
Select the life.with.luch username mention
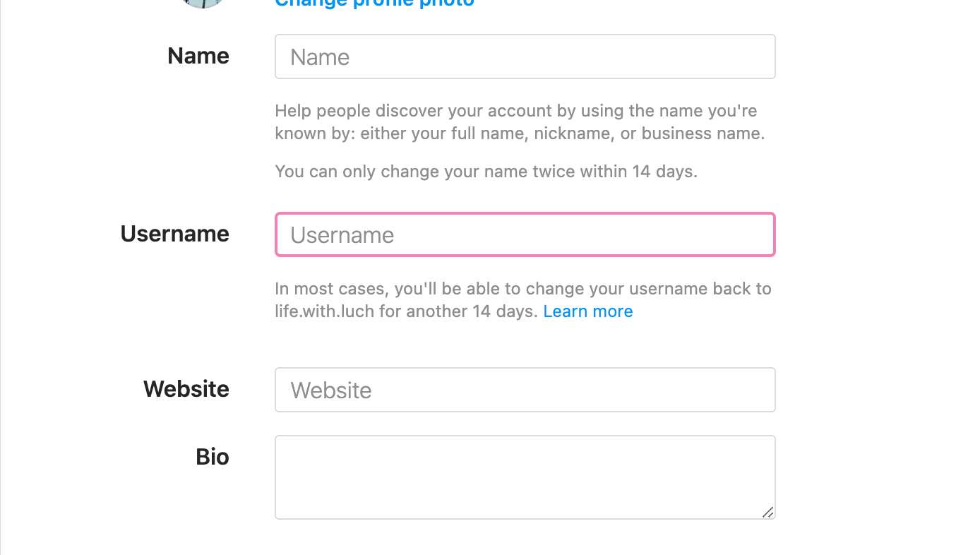(325, 311)
